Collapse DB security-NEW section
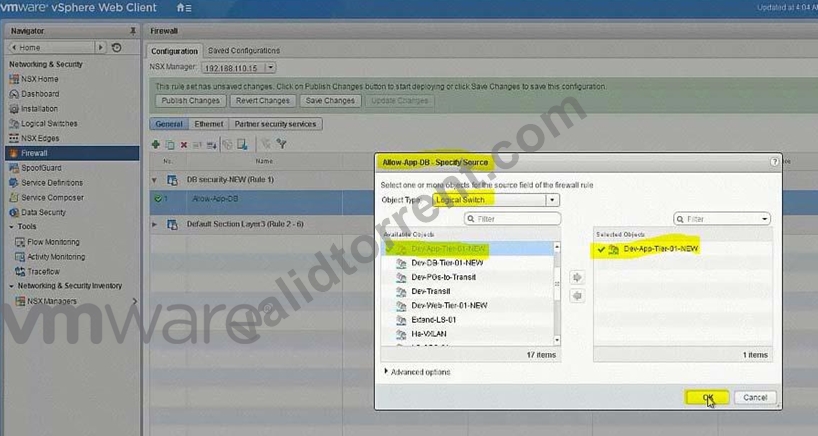This screenshot has height=436, width=818. point(154,180)
